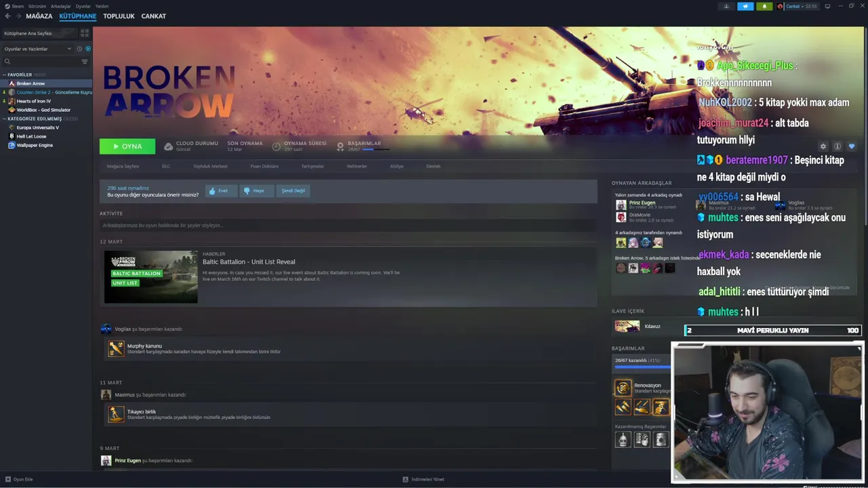The height and width of the screenshot is (488, 868).
Task: Open the Topluluk Merkezi link
Action: 210,166
